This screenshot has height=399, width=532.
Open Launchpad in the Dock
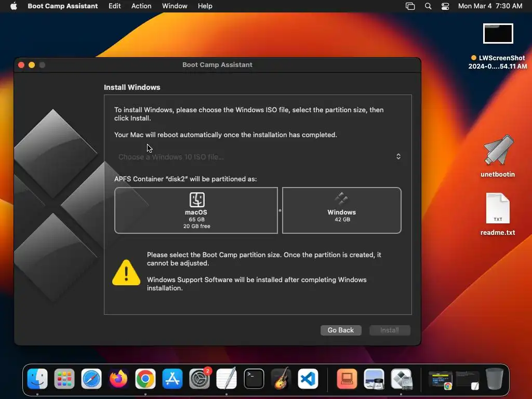(x=64, y=379)
